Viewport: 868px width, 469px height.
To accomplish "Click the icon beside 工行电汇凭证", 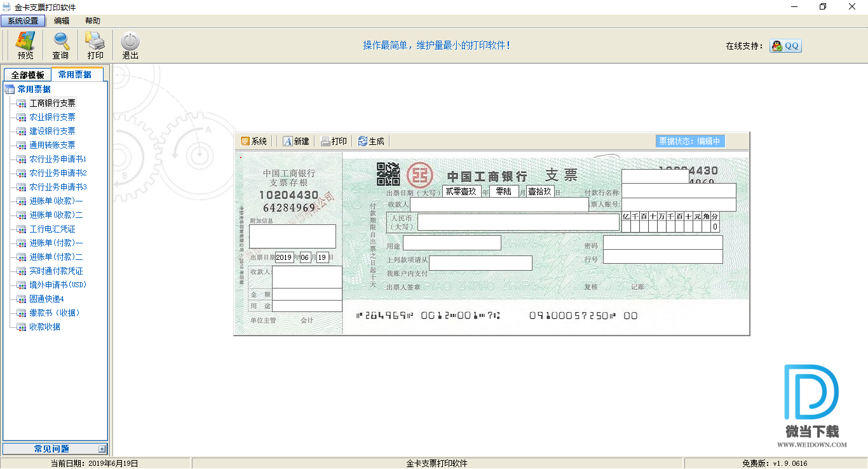I will pyautogui.click(x=22, y=229).
